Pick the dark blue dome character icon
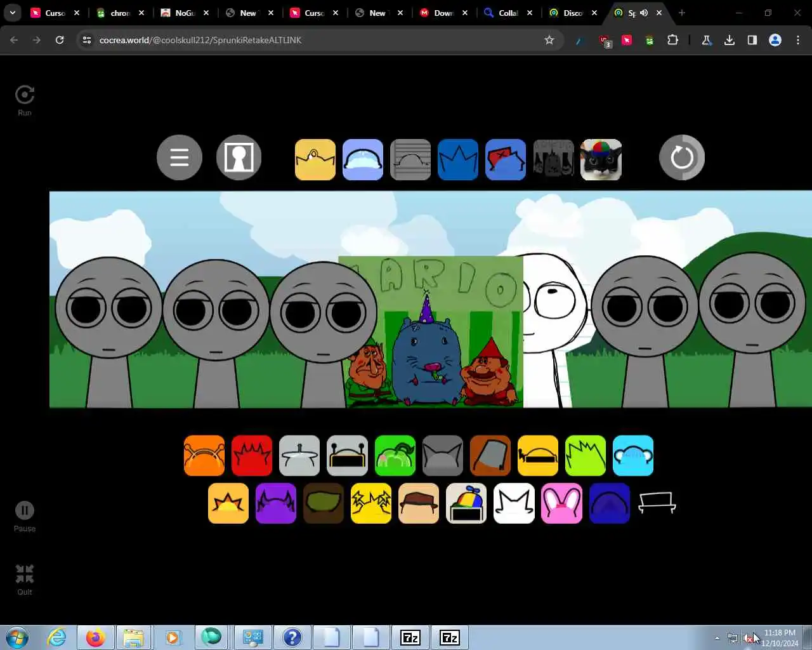 (610, 503)
